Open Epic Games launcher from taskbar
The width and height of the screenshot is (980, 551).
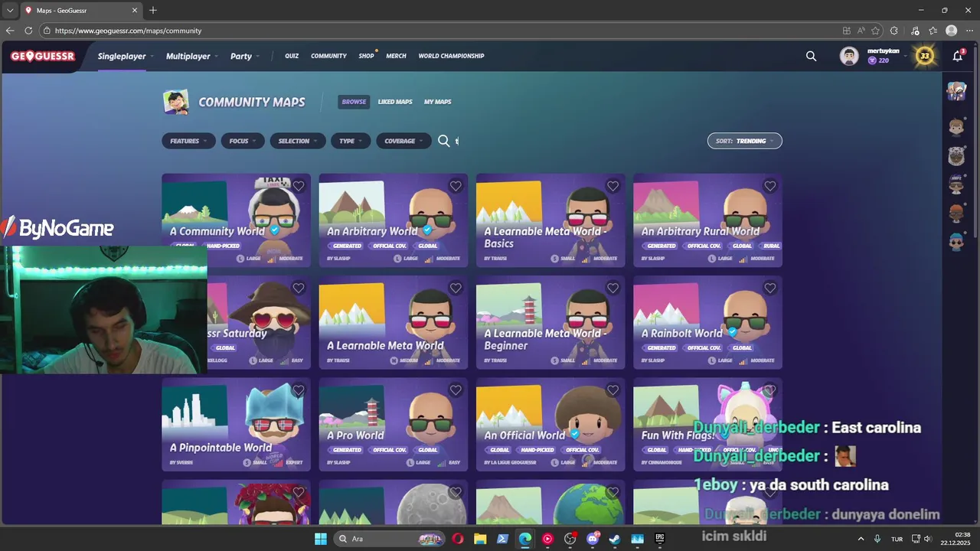(x=659, y=539)
